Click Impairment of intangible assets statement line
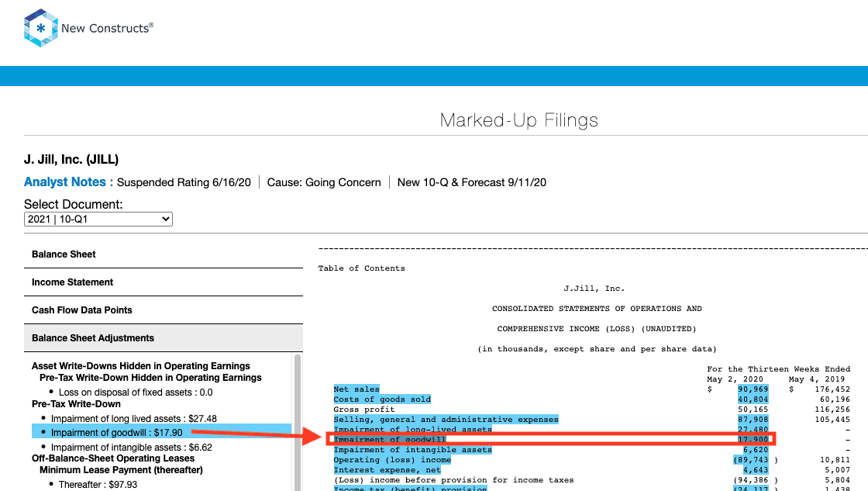The height and width of the screenshot is (491, 868). [x=412, y=450]
